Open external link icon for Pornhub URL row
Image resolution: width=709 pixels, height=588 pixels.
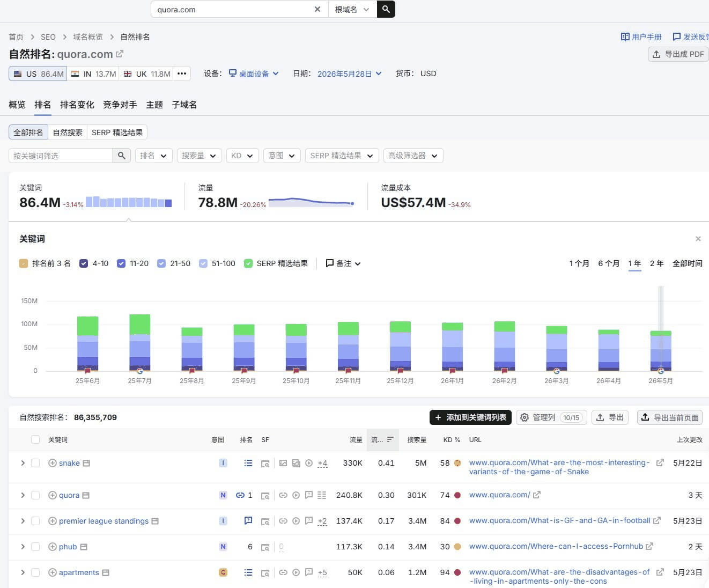pos(649,546)
